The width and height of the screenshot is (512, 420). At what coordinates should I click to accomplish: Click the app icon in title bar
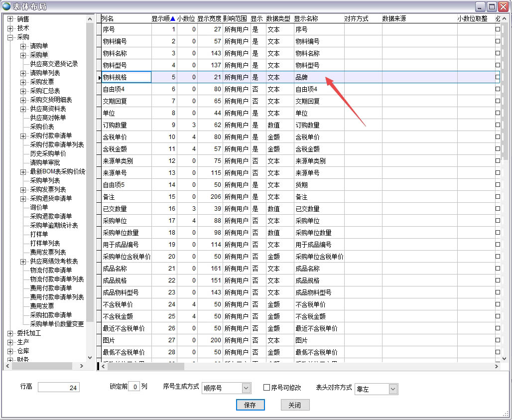coord(6,6)
